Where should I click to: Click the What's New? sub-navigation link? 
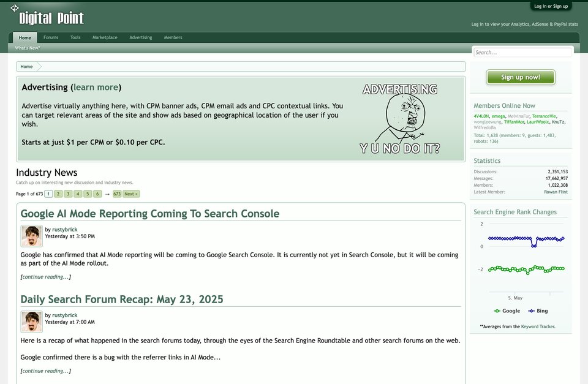[x=28, y=48]
